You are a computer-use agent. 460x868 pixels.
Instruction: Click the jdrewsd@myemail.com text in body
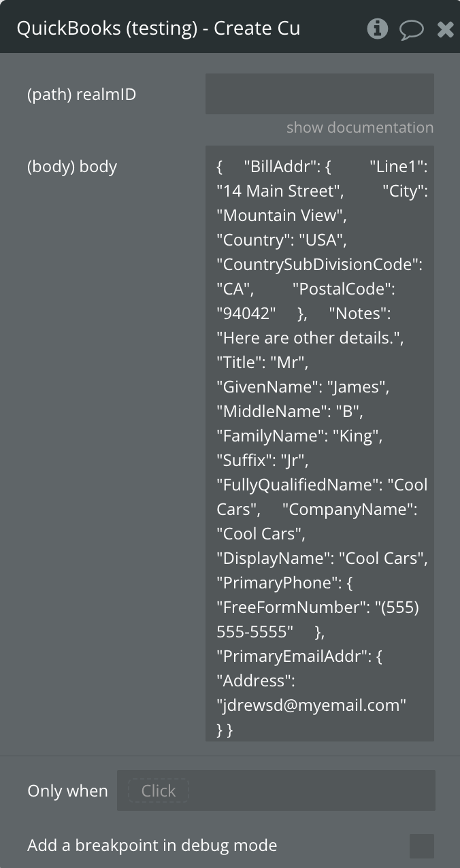pyautogui.click(x=311, y=705)
